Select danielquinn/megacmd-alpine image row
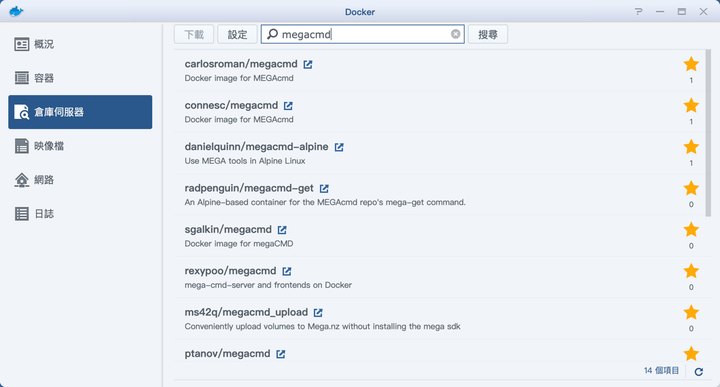The height and width of the screenshot is (387, 720). click(x=439, y=153)
